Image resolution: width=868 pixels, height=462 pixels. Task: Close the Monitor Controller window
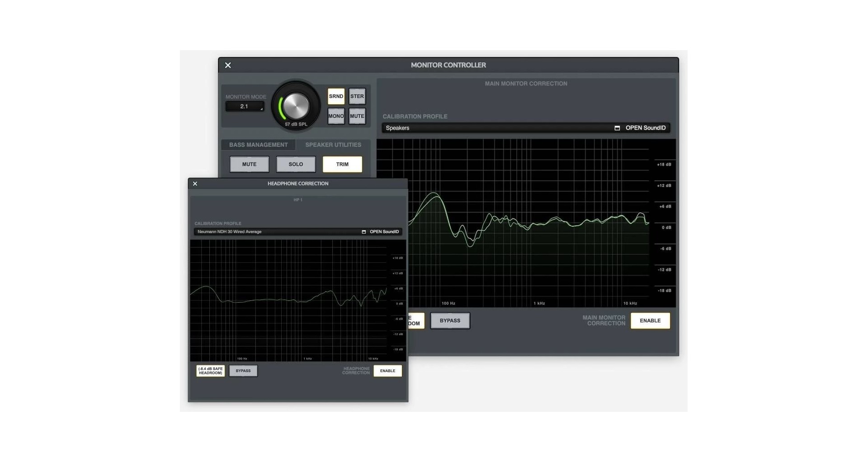[x=228, y=65]
